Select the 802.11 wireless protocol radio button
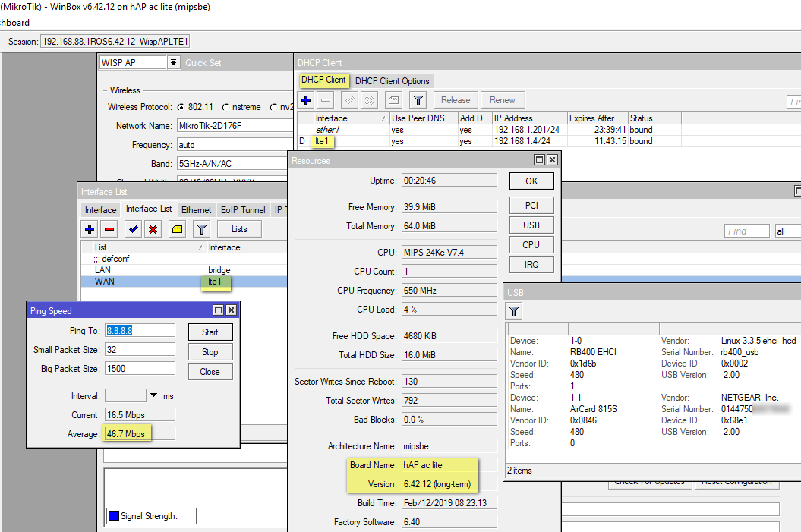Screen dimensions: 801x532 click(x=181, y=108)
